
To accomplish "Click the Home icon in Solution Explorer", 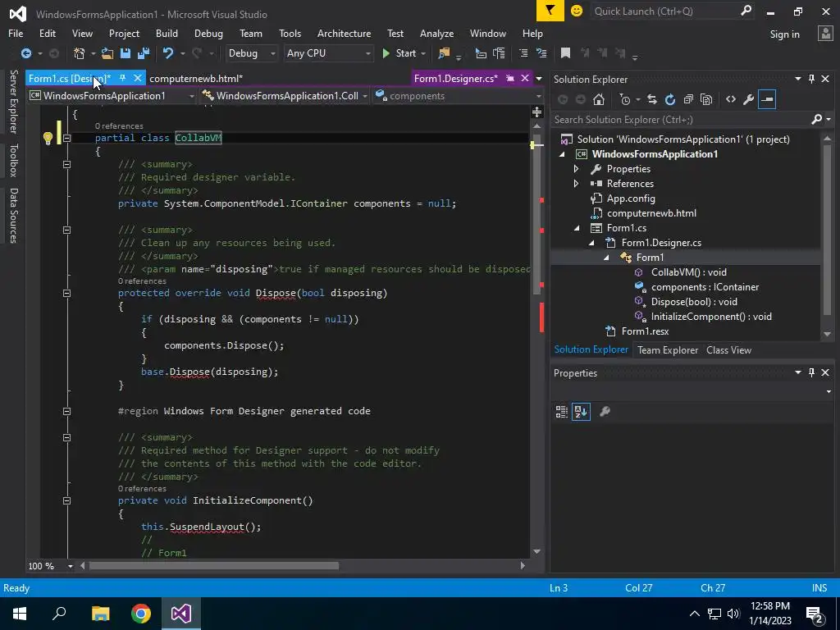I will coord(599,99).
